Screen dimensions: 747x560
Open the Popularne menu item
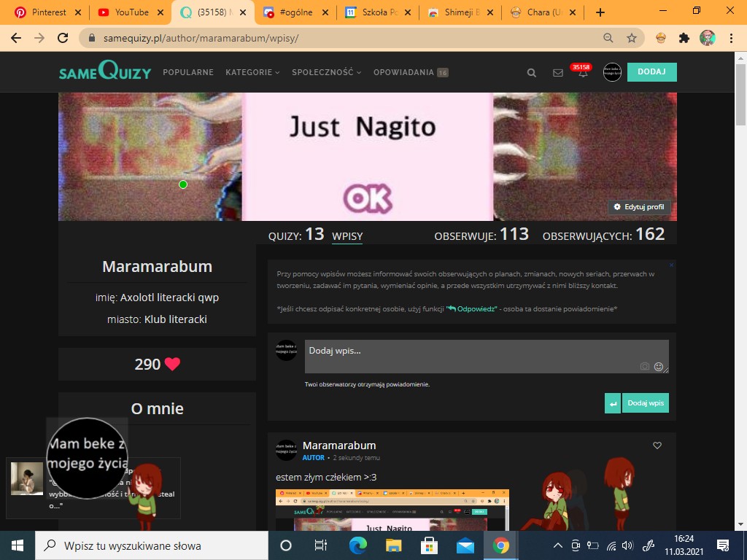[x=188, y=72]
